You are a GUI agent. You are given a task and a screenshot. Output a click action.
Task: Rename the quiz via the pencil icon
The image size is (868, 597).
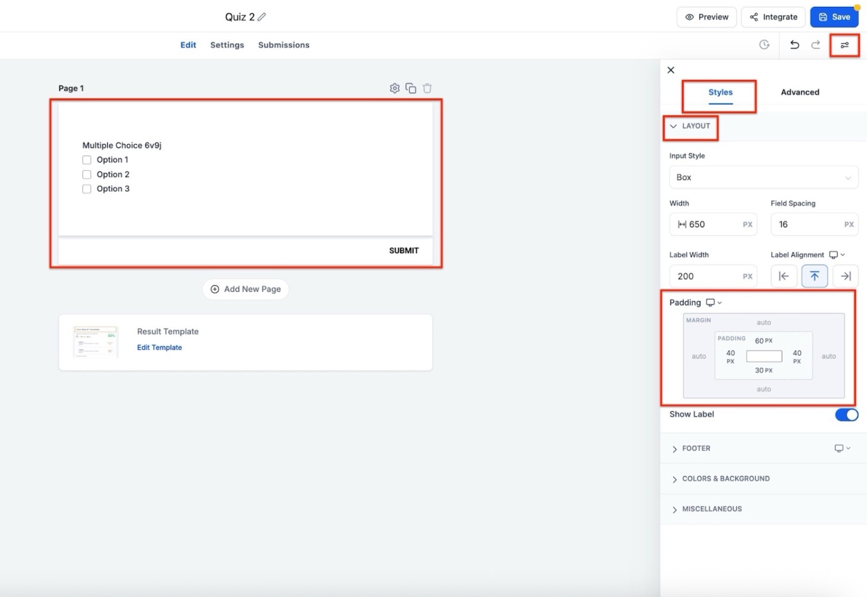(x=262, y=17)
